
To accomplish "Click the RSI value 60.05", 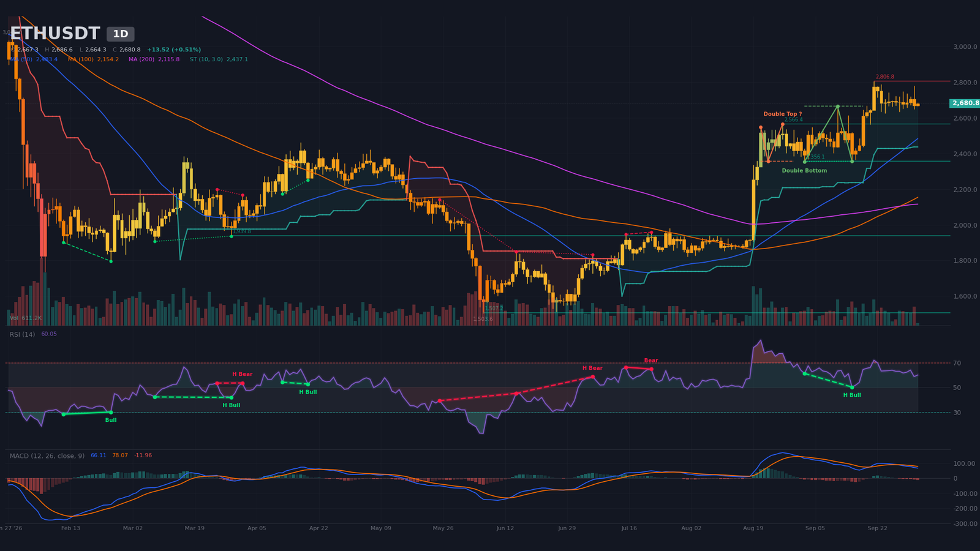I will [x=49, y=334].
